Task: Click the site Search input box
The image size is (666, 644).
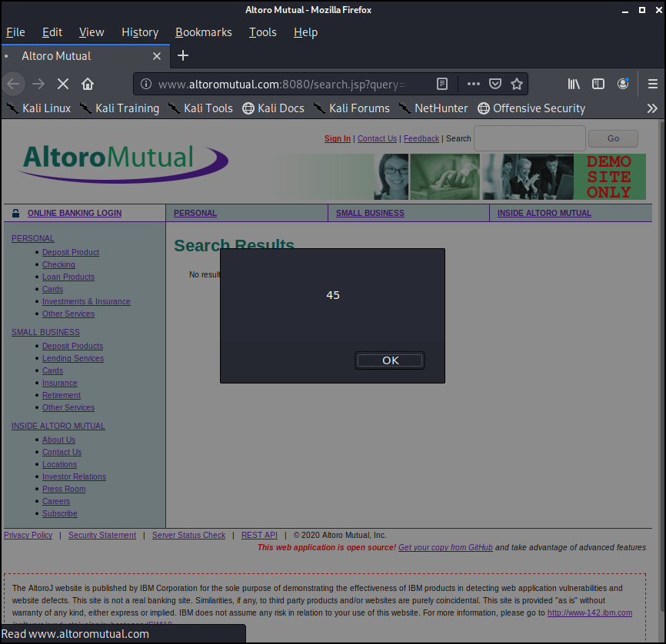Action: 530,138
